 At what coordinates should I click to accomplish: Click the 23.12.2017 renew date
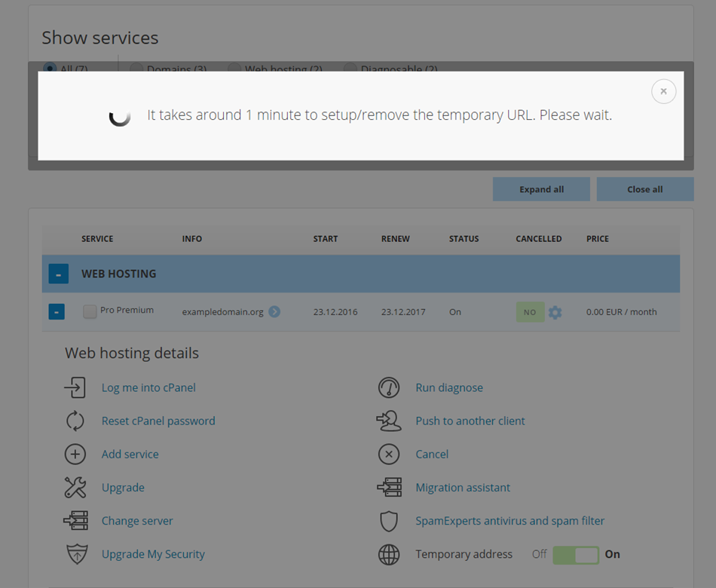403,312
